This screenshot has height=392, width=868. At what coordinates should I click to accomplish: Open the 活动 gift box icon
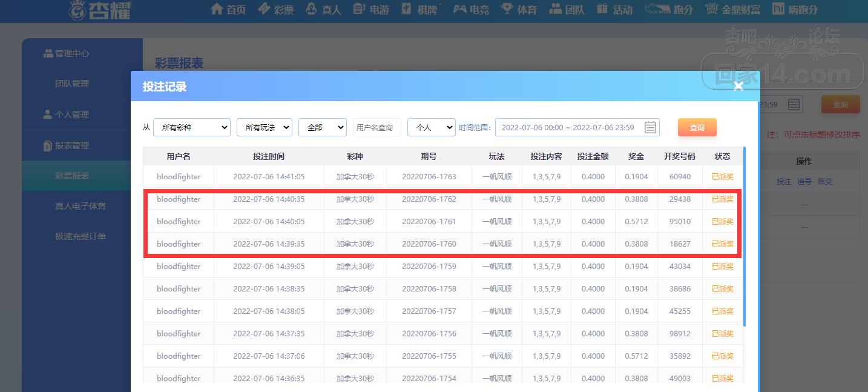602,9
